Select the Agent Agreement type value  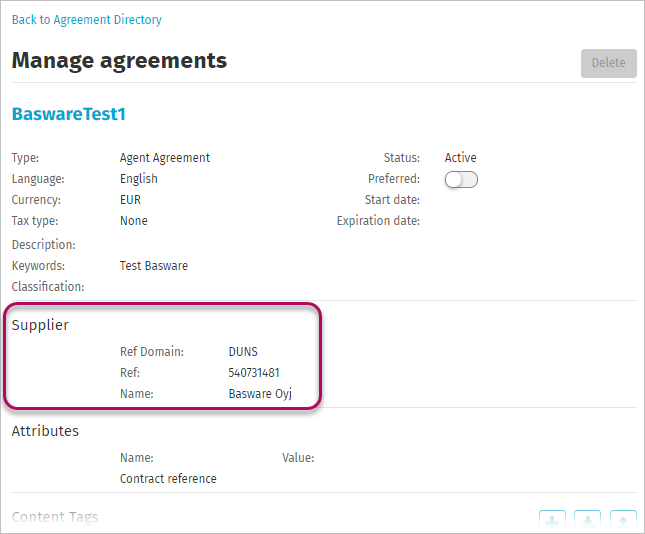tap(165, 158)
